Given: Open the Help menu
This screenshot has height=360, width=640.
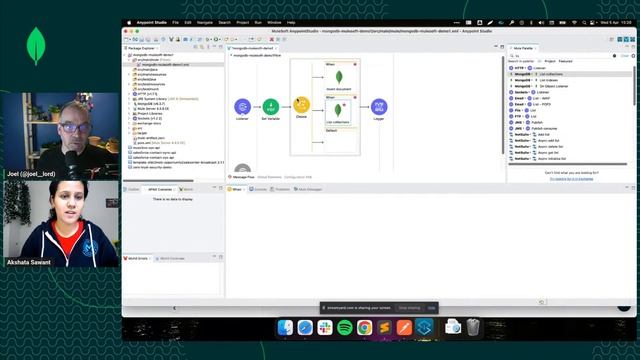Looking at the screenshot, I should tap(291, 23).
